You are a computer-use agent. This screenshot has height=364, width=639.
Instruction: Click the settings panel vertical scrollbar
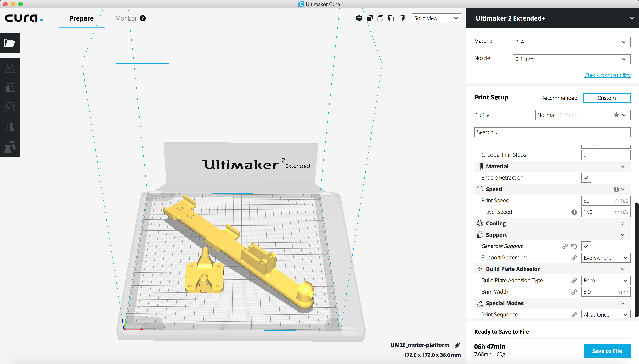(x=637, y=260)
